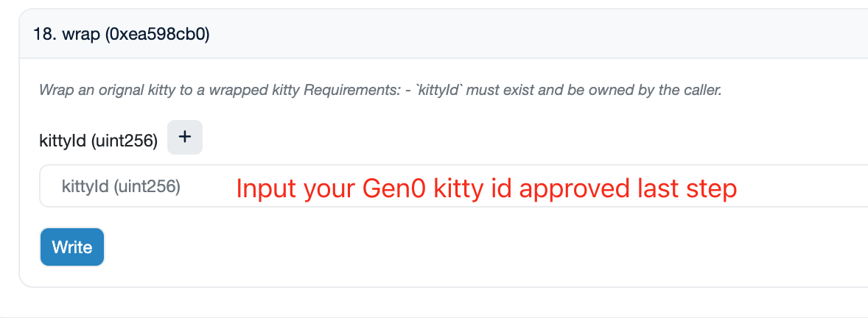This screenshot has width=868, height=318.
Task: Toggle the 18. wrap accordion panel
Action: pos(442,35)
